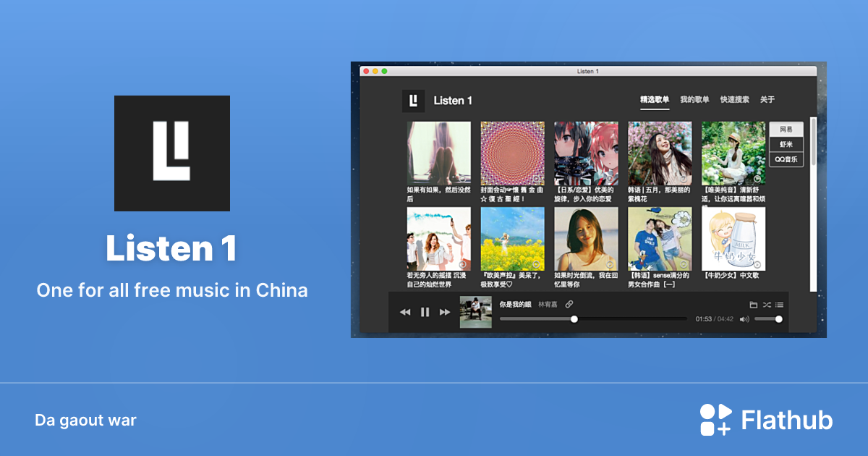
Task: Mute the volume speaker icon
Action: (744, 319)
